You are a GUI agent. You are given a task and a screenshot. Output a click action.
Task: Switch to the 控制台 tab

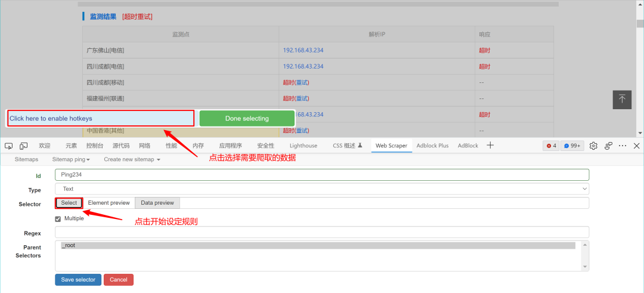(95, 146)
